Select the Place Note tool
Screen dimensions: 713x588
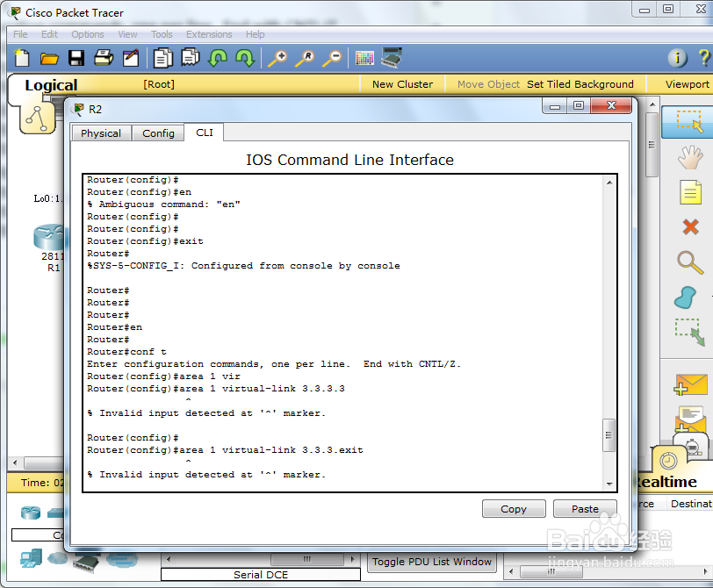tap(690, 192)
